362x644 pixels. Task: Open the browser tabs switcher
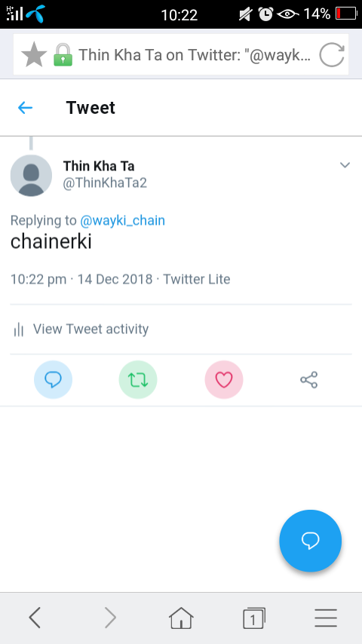pyautogui.click(x=254, y=618)
